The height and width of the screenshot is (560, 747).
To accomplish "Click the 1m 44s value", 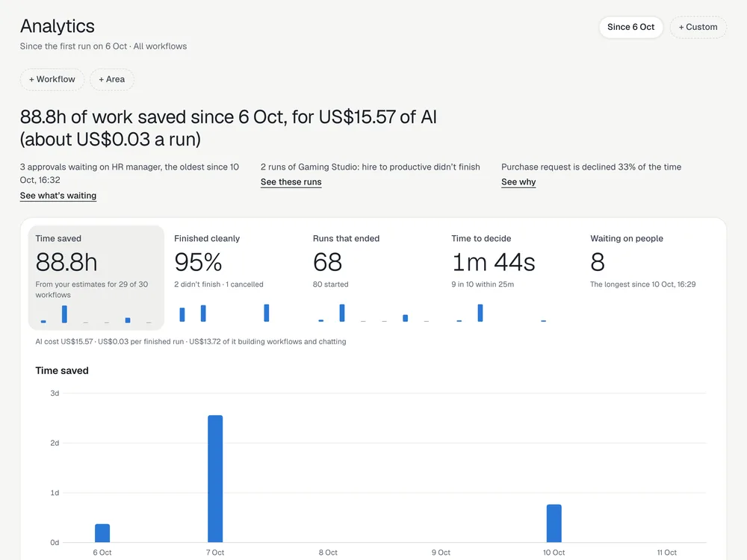I will tap(494, 262).
